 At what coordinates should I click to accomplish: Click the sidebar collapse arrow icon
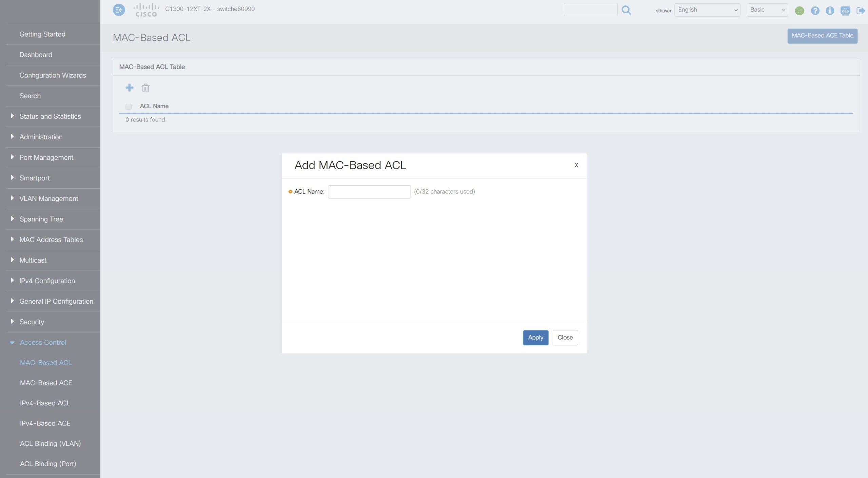[x=119, y=10]
